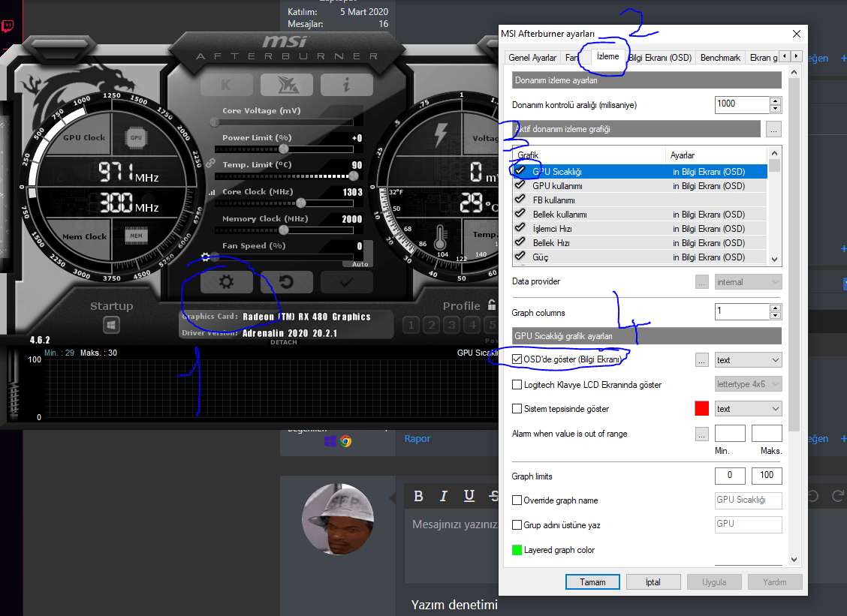Image resolution: width=847 pixels, height=616 pixels.
Task: Uncheck OSD'de göster (Bilgi Ekranı)
Action: tap(517, 359)
